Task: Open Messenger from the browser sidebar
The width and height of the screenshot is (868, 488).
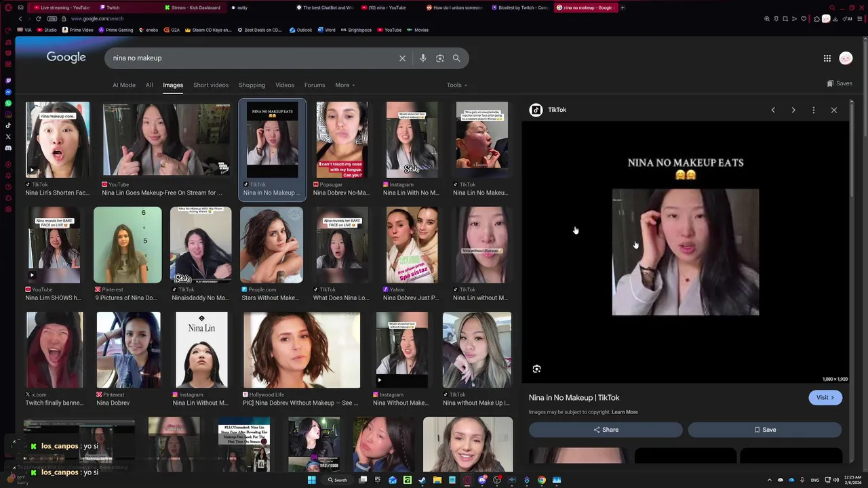Action: point(8,92)
